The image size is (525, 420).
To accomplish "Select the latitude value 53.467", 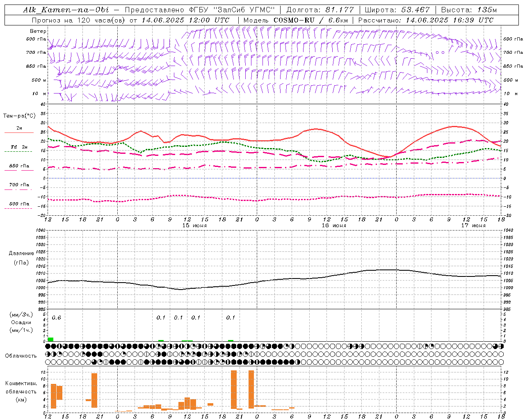I will 415,10.
